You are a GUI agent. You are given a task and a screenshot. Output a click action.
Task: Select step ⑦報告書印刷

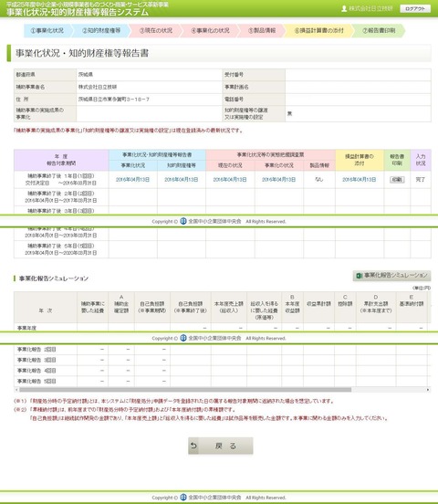pos(379,30)
